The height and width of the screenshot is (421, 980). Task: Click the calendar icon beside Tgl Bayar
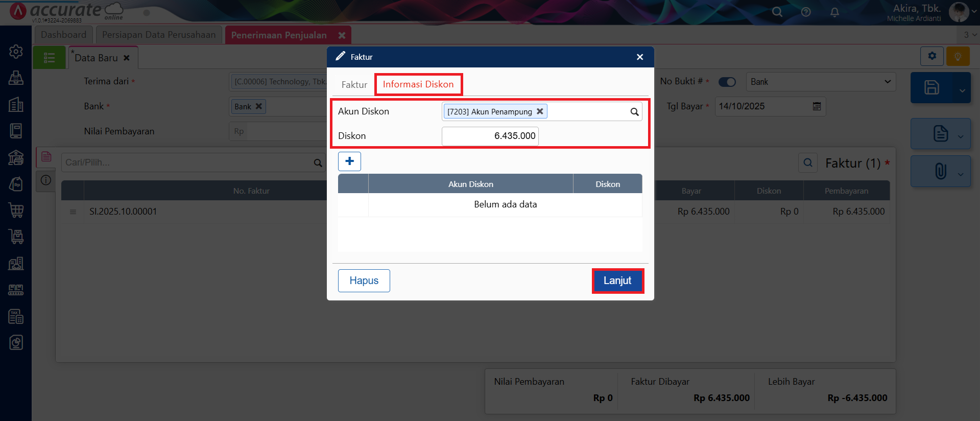tap(817, 106)
